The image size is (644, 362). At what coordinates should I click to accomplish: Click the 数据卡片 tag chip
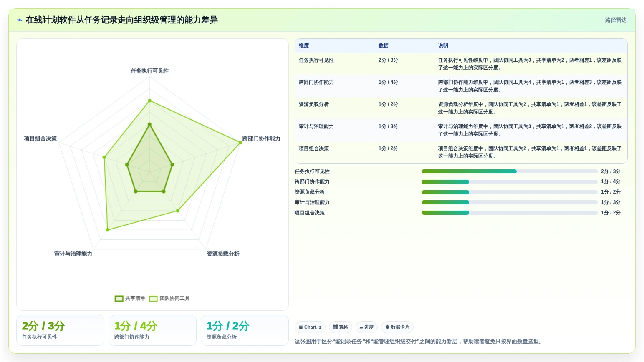(397, 327)
